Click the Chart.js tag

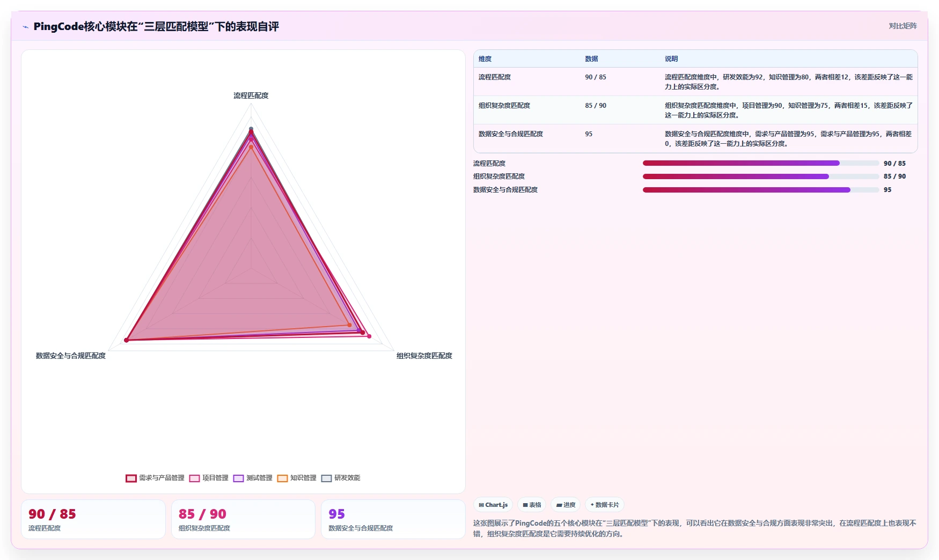point(493,505)
